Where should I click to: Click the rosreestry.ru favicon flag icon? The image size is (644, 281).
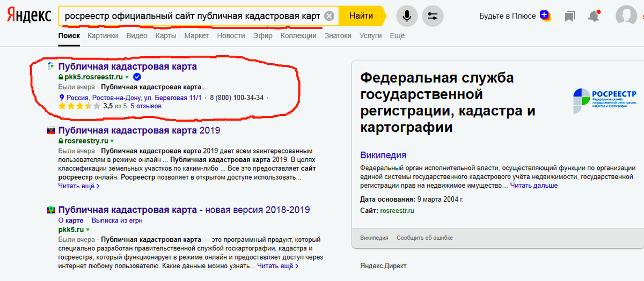tap(51, 130)
